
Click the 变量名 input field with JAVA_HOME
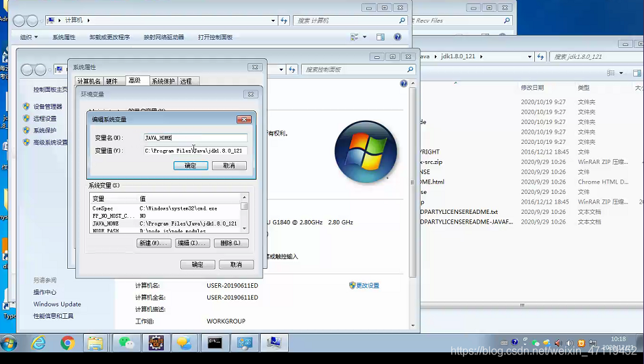point(195,138)
